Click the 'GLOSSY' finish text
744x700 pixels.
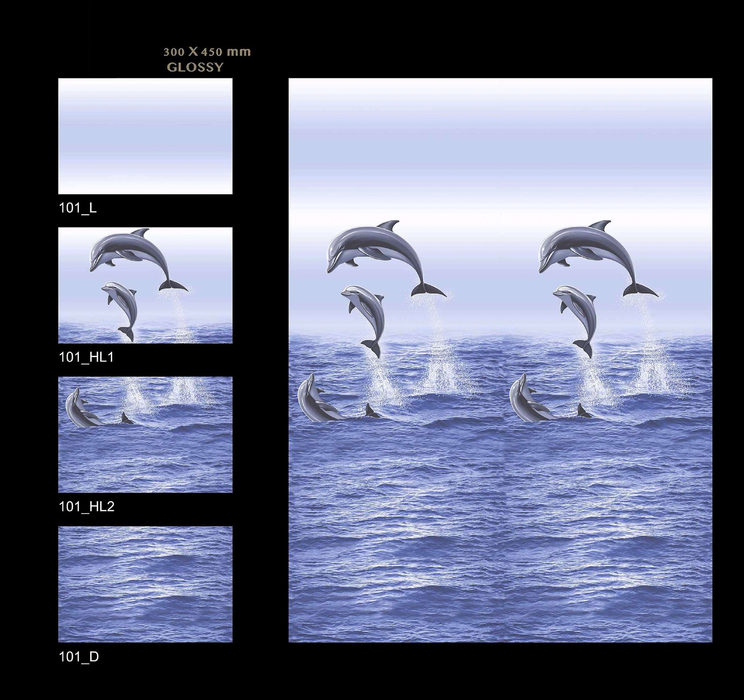click(195, 67)
